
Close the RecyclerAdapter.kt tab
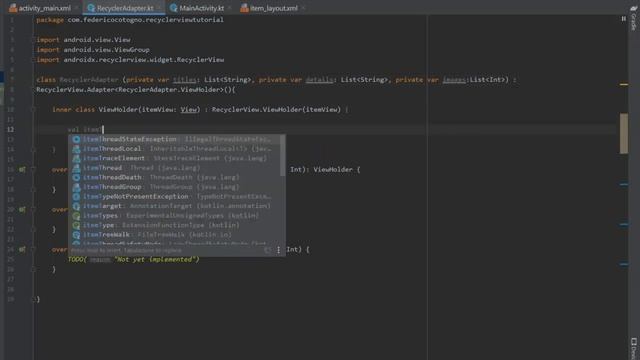pyautogui.click(x=159, y=8)
